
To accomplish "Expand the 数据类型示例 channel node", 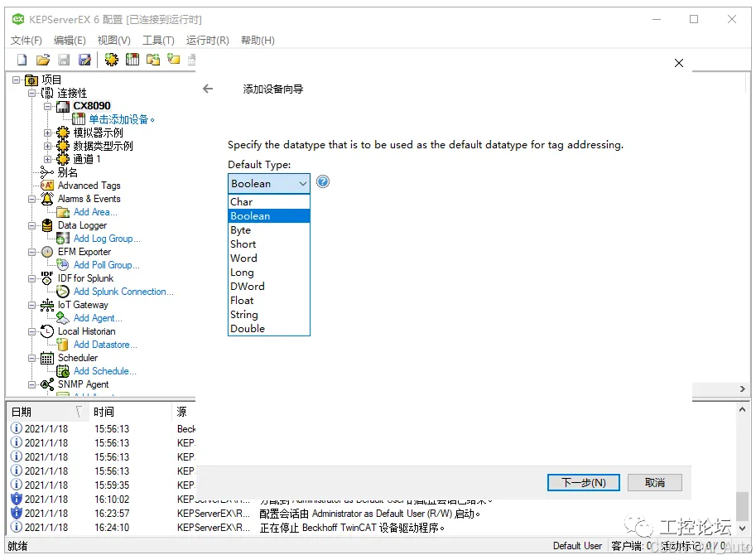I will 48,146.
